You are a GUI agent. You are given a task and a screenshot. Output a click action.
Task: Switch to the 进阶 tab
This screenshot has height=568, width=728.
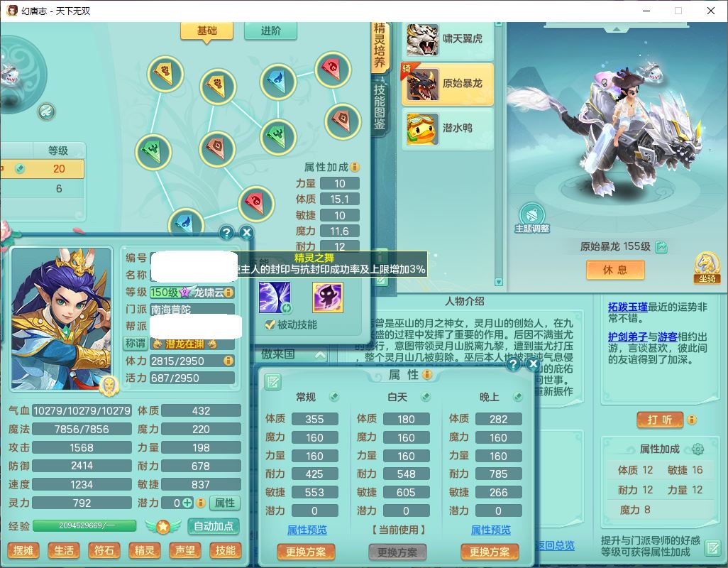click(x=270, y=31)
